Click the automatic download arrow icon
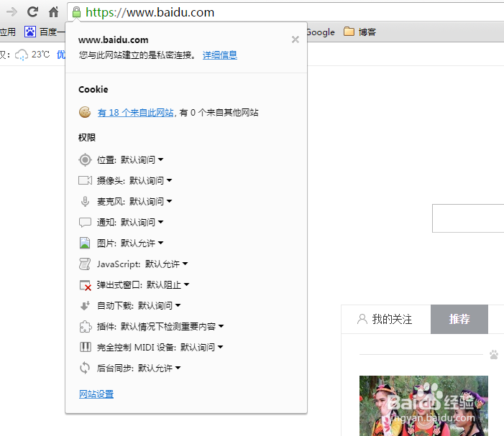The image size is (504, 436). tap(85, 305)
